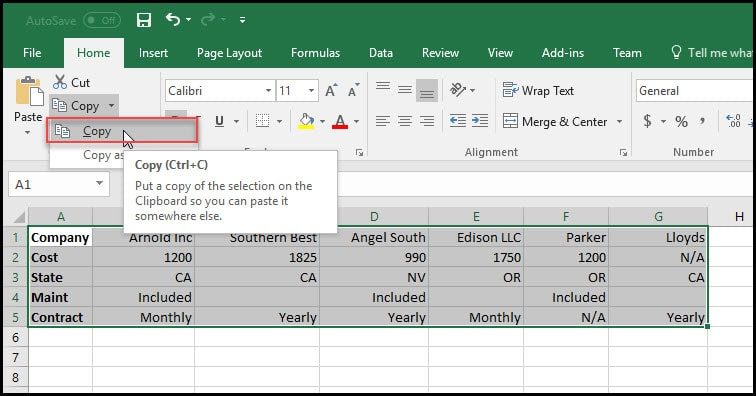Open Font Color palette dropdown arrow
The width and height of the screenshot is (756, 396).
pyautogui.click(x=356, y=122)
